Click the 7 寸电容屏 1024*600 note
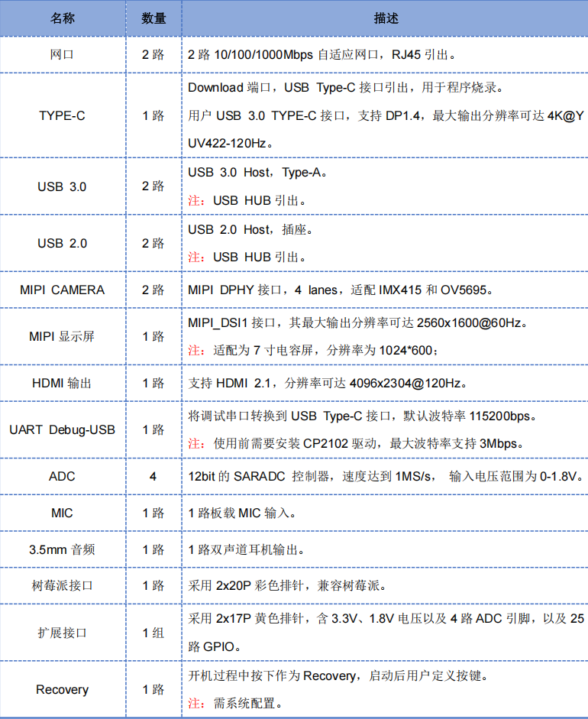The height and width of the screenshot is (719, 588). [x=313, y=350]
